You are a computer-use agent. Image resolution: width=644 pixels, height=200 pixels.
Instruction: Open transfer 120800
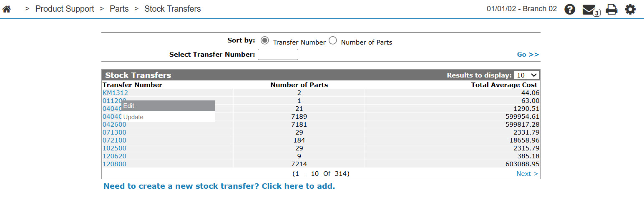tap(114, 164)
